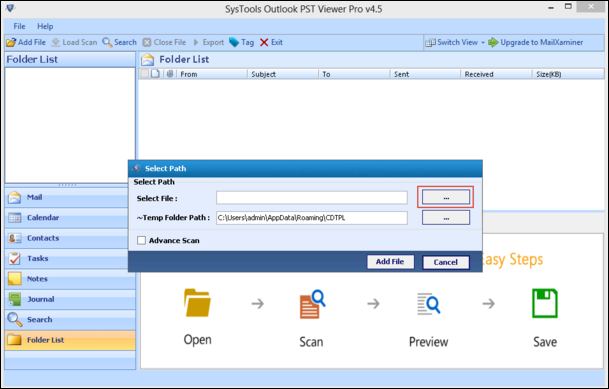Open the Mail pane icon
This screenshot has width=609, height=389.
(14, 198)
